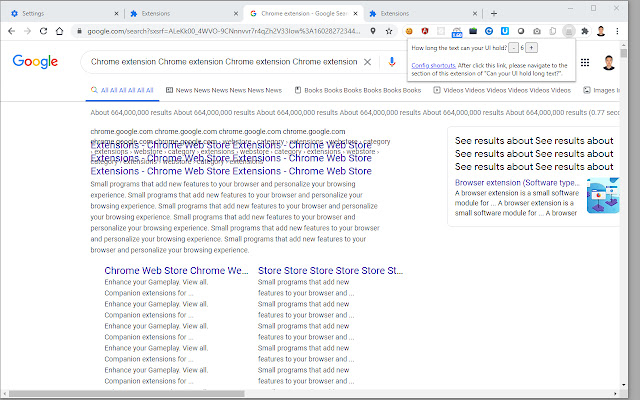
Task: Open Browser extension (Software type) link
Action: pyautogui.click(x=517, y=182)
